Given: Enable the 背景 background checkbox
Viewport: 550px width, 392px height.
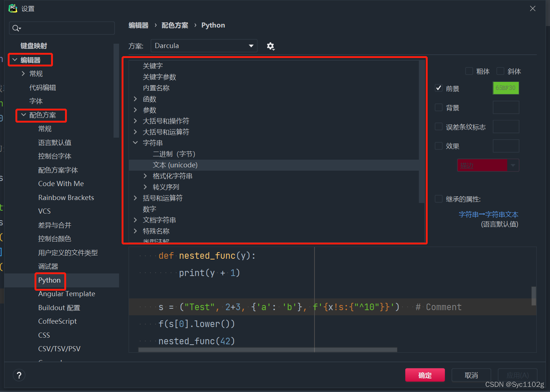Looking at the screenshot, I should [x=439, y=108].
